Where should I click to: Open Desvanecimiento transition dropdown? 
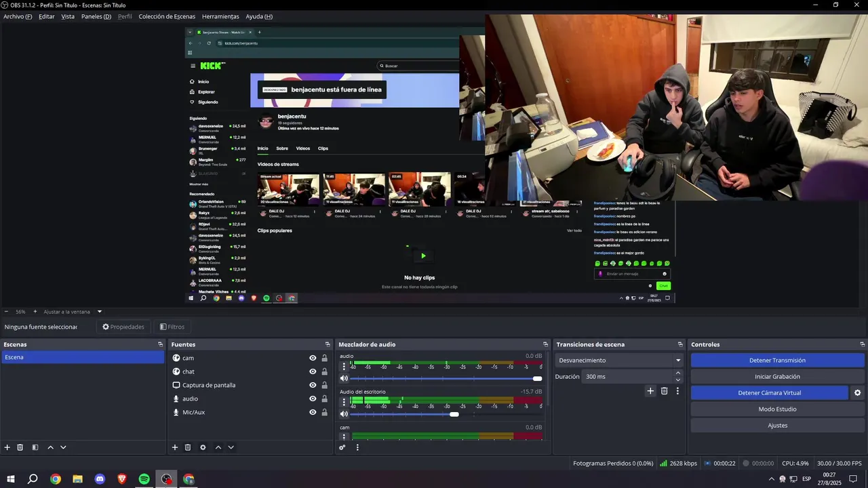(620, 361)
